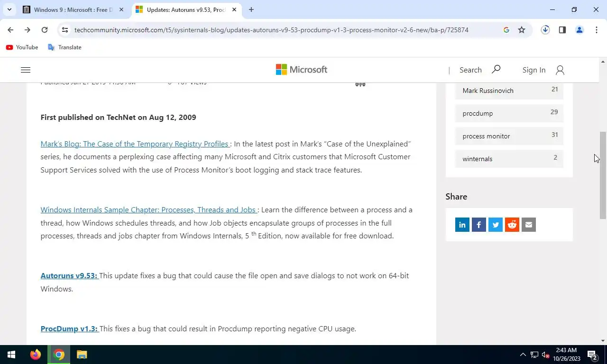Viewport: 607px width, 364px height.
Task: Click the Search text label
Action: [x=470, y=70]
